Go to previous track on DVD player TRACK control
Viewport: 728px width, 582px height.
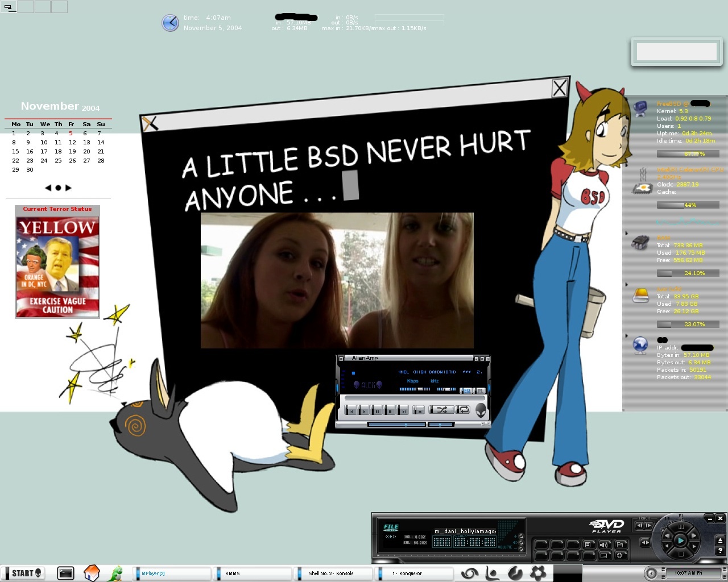click(x=639, y=526)
